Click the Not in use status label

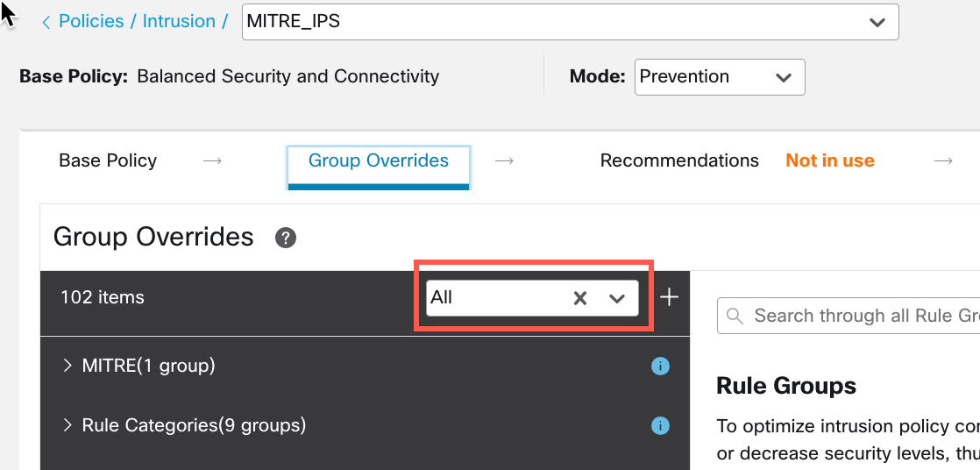[x=829, y=160]
